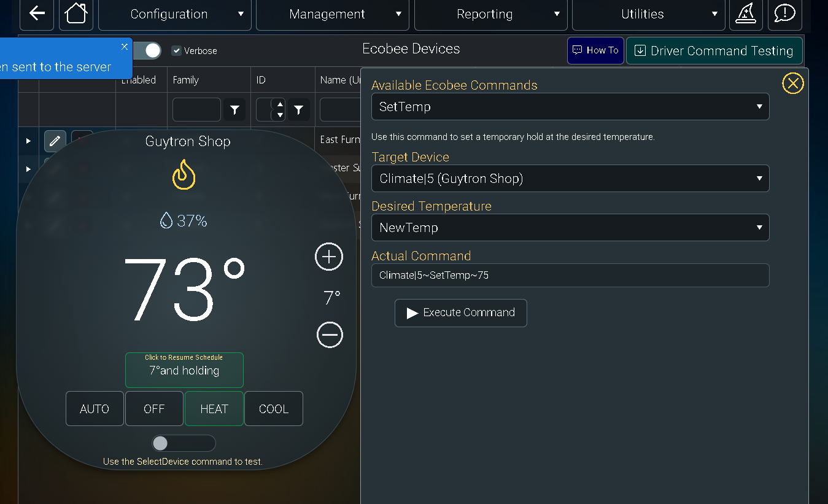This screenshot has width=828, height=504.
Task: Open the Desired Temperature NewTemp dropdown
Action: [570, 227]
